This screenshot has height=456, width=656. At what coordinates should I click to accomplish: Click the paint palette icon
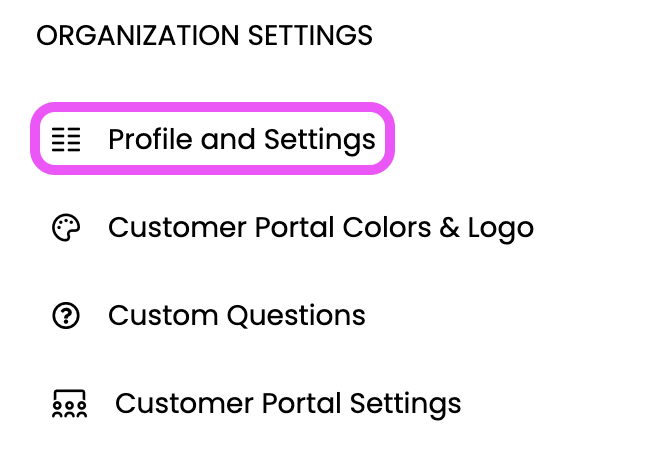click(x=66, y=228)
